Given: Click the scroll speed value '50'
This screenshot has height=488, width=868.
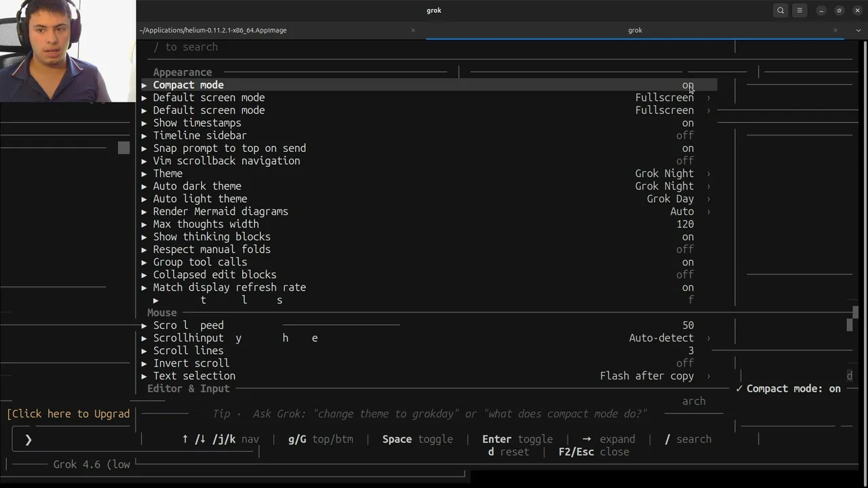Looking at the screenshot, I should [688, 325].
